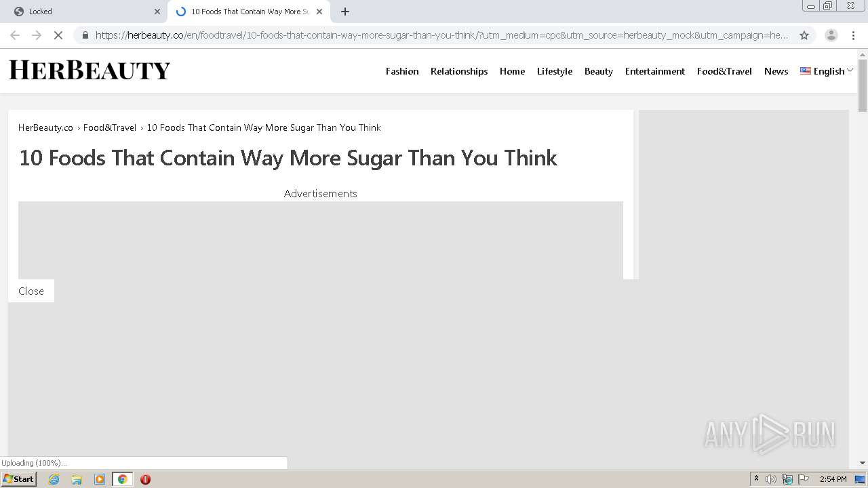The image size is (868, 488).
Task: Click the 10 Foods breadcrumb text
Action: click(x=264, y=127)
